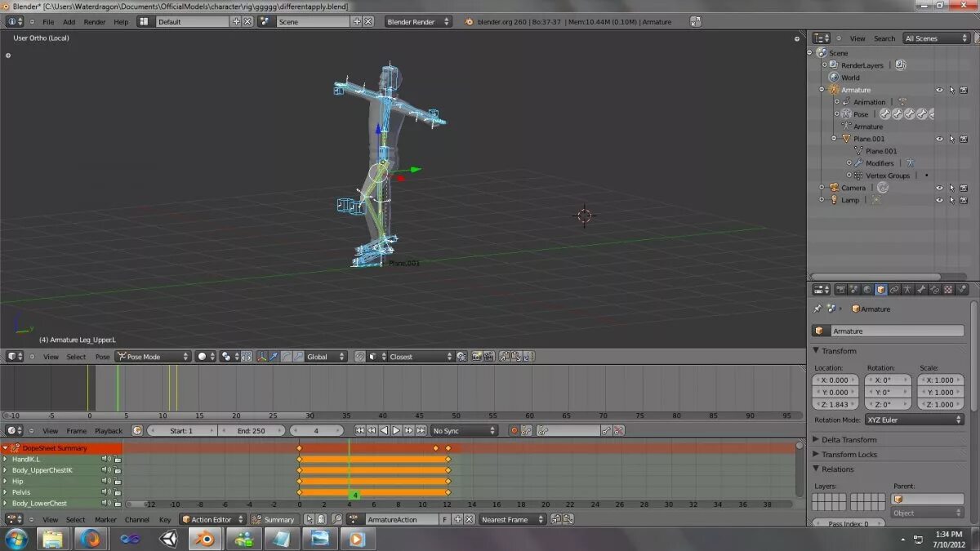This screenshot has height=551, width=980.
Task: Open the Help menu
Action: pyautogui.click(x=121, y=22)
